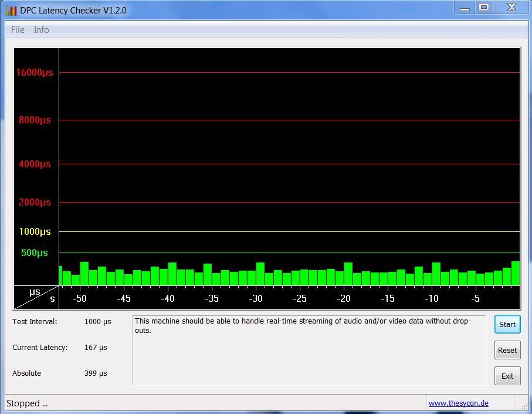Image resolution: width=532 pixels, height=414 pixels.
Task: Click the "-50" time axis label
Action: point(80,298)
